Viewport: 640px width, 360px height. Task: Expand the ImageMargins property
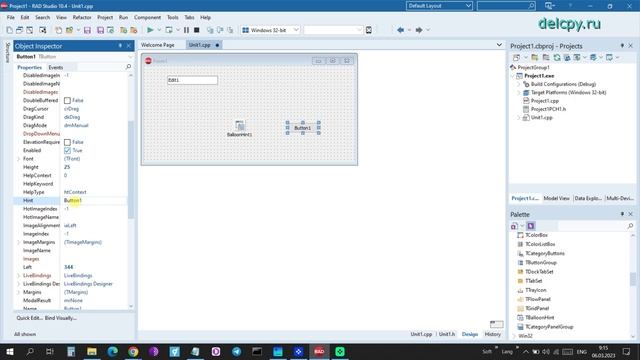point(18,242)
